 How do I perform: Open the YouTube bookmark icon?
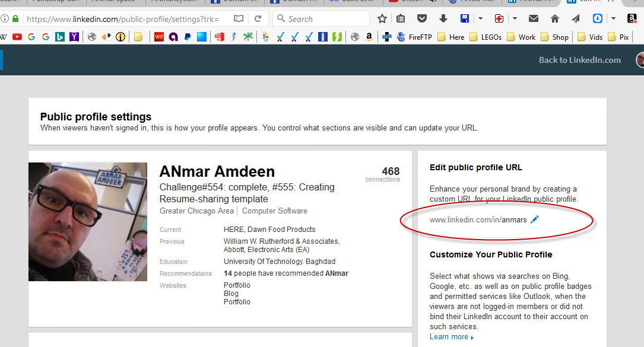click(x=17, y=37)
